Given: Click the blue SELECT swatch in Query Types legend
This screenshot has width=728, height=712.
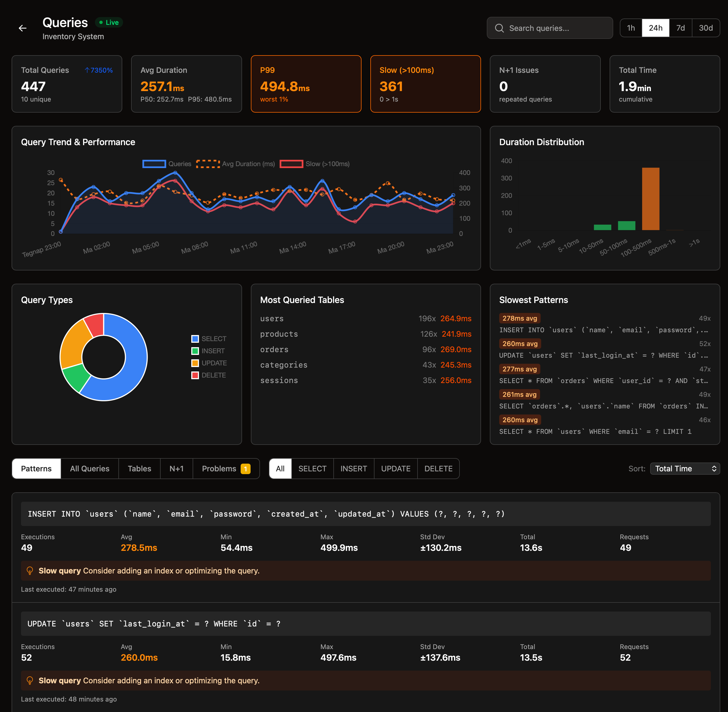Looking at the screenshot, I should 195,338.
